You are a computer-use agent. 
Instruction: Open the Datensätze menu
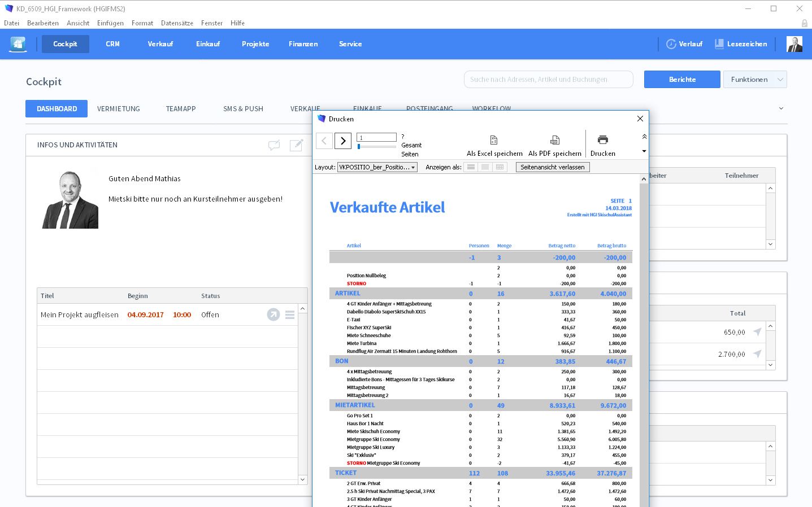click(x=177, y=23)
